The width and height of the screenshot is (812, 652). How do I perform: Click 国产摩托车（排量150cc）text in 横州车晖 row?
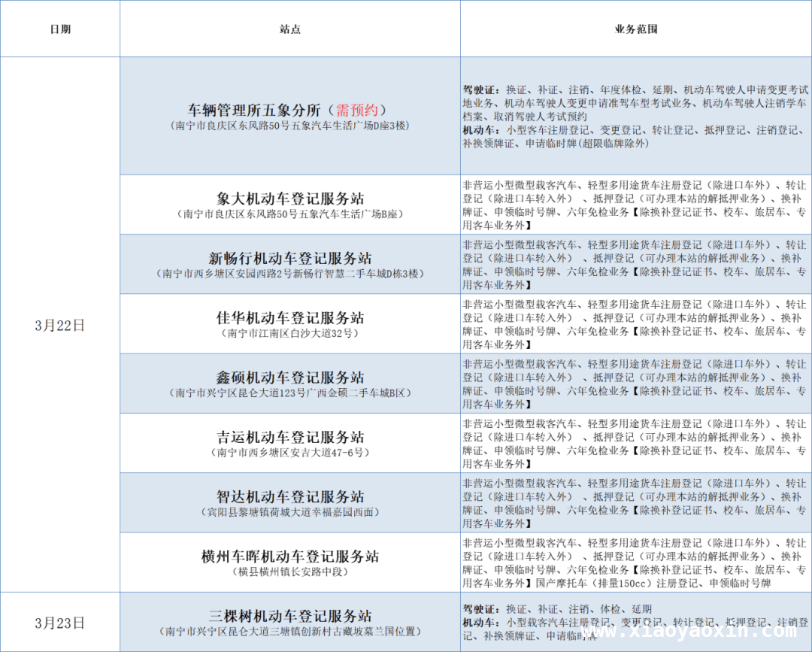593,583
